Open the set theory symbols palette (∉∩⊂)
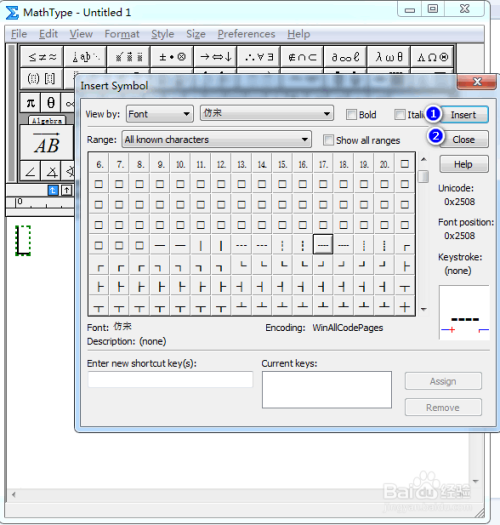The width and height of the screenshot is (500, 525). pos(302,57)
